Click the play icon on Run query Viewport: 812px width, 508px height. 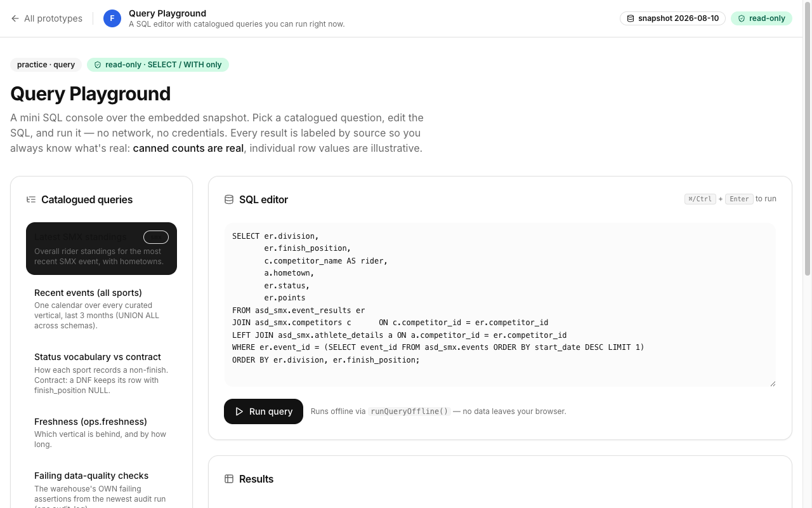(x=239, y=411)
